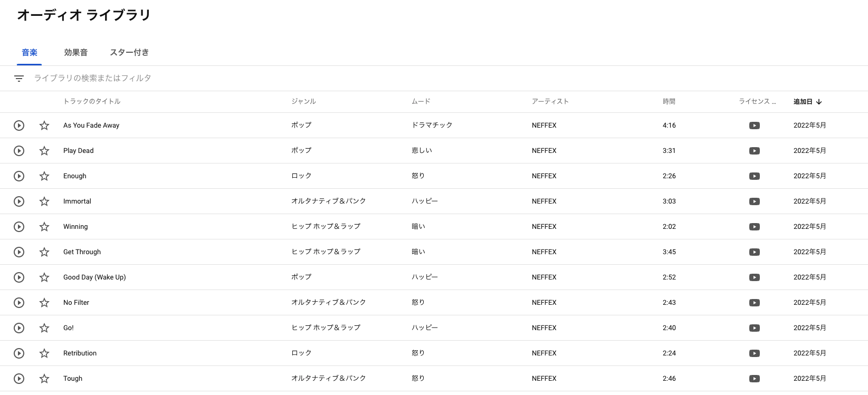Viewport: 868px width, 395px height.
Task: Open YouTube license icon for As You Fade Away
Action: (x=755, y=126)
